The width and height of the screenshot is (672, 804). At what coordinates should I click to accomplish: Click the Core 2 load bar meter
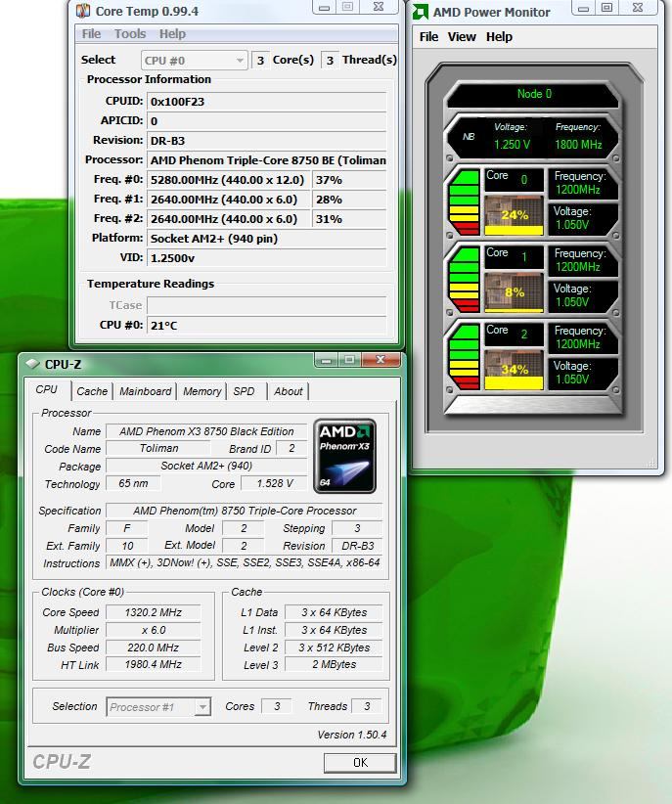[465, 357]
